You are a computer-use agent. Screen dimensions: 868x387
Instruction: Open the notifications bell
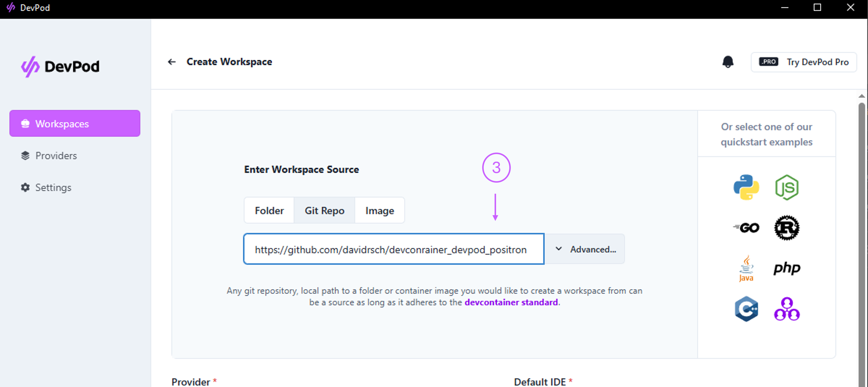(728, 62)
